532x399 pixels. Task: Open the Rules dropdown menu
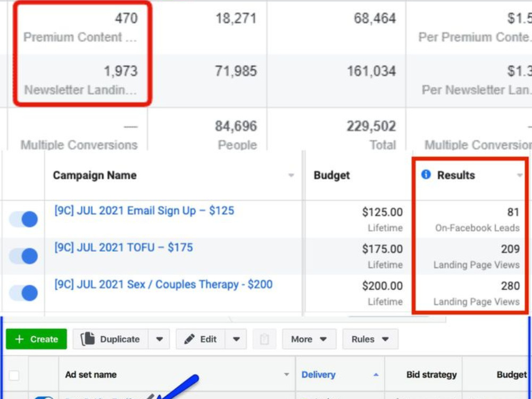(x=370, y=339)
